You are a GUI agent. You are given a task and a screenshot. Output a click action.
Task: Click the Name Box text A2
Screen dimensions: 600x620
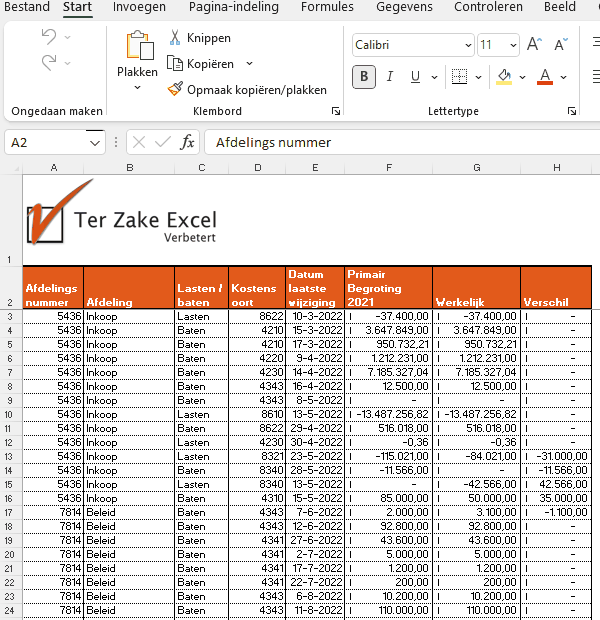click(19, 142)
